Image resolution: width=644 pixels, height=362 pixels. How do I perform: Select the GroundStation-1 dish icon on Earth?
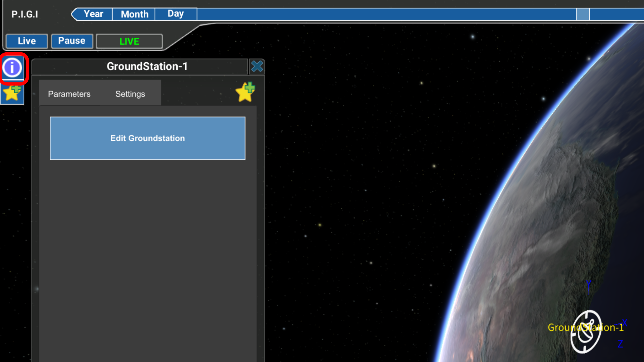(x=586, y=332)
